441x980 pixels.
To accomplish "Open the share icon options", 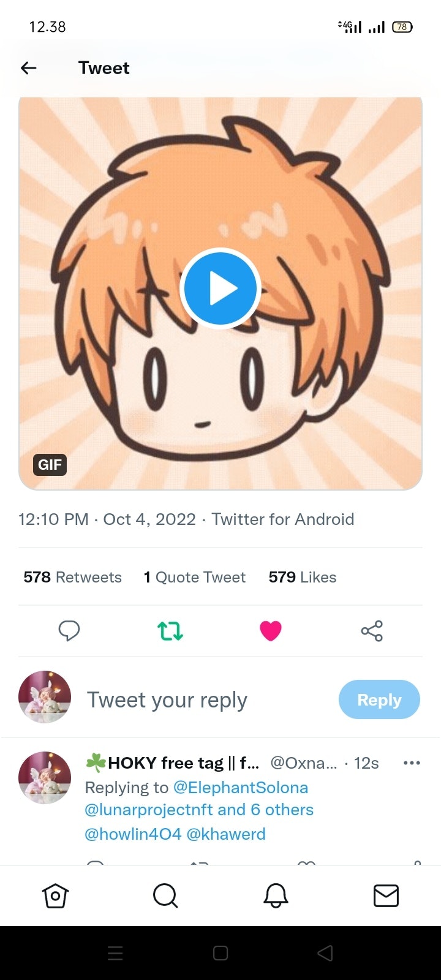I will 372,630.
